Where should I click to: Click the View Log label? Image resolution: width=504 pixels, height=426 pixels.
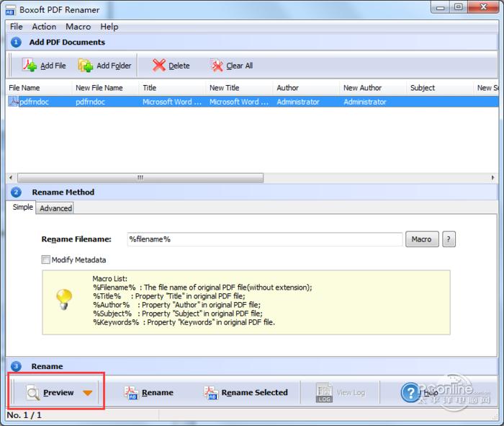click(x=351, y=393)
